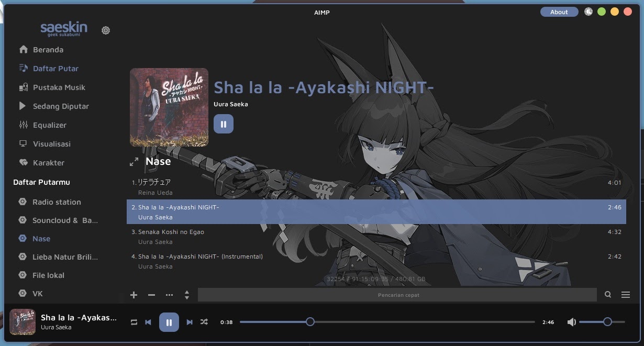
Task: Expand playlist view with arrows beside Nase
Action: click(x=134, y=162)
